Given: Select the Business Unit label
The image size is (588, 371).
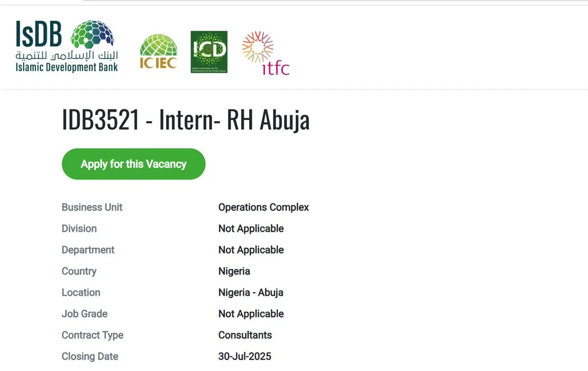Looking at the screenshot, I should pyautogui.click(x=92, y=207).
